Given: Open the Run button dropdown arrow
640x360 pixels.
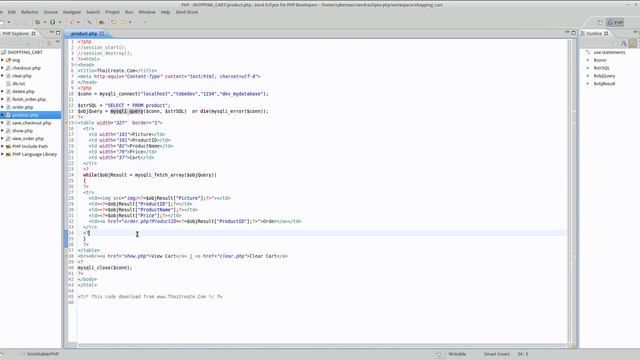Looking at the screenshot, I should coord(60,22).
